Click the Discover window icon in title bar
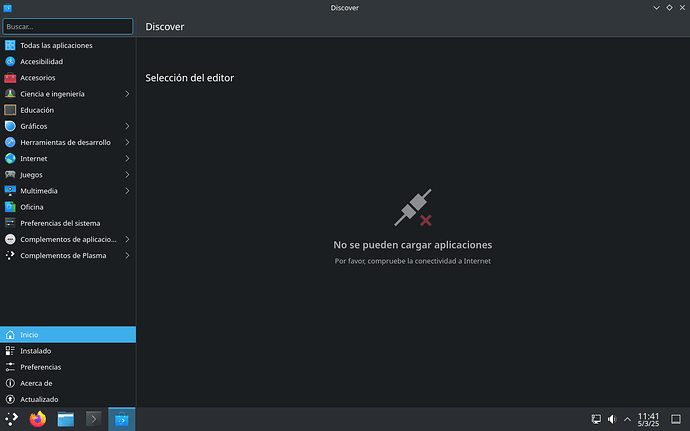 click(x=7, y=7)
